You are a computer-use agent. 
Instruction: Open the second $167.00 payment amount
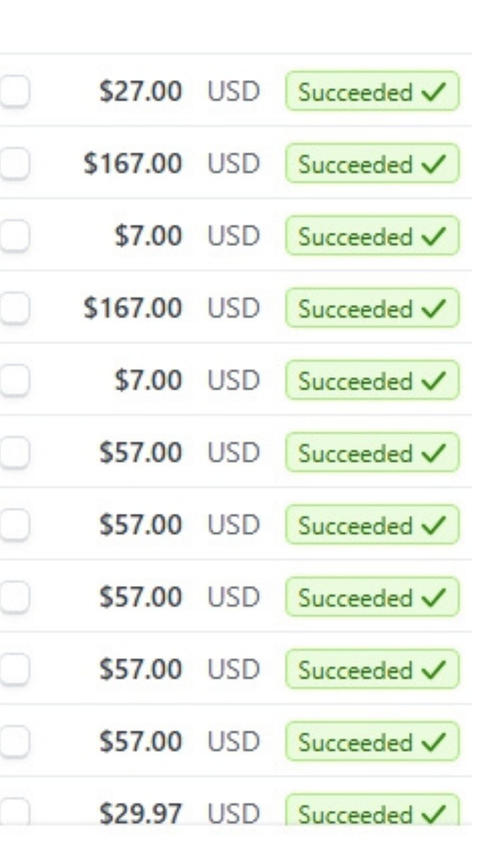coord(133,308)
